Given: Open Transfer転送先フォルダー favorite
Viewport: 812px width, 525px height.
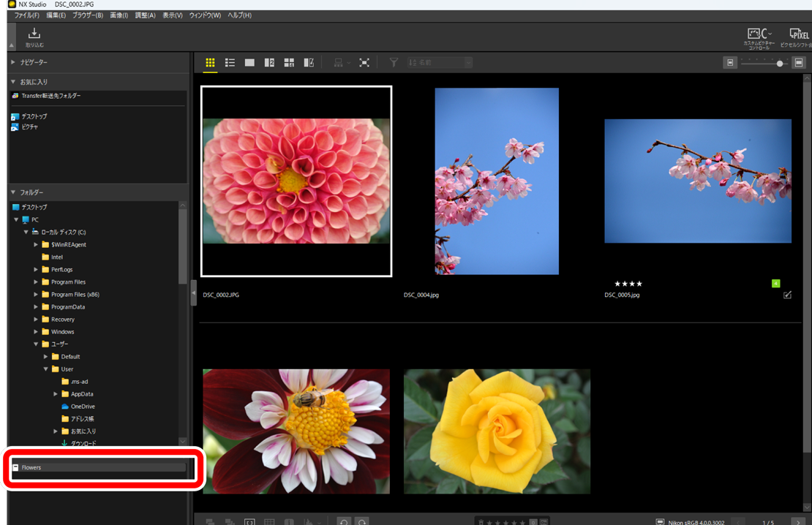Looking at the screenshot, I should point(51,96).
